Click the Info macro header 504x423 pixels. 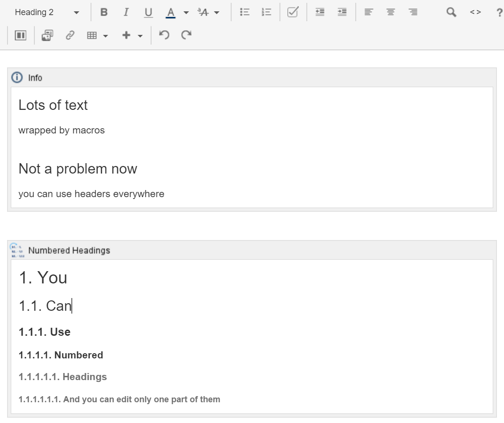pyautogui.click(x=35, y=78)
